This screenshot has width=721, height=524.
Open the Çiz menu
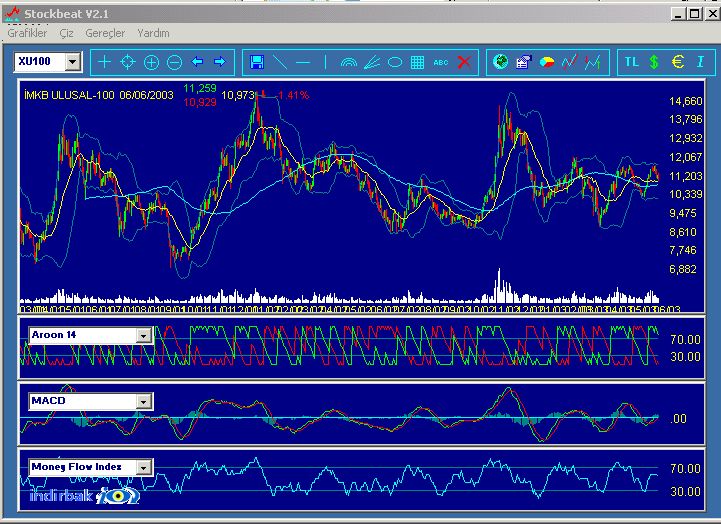66,33
